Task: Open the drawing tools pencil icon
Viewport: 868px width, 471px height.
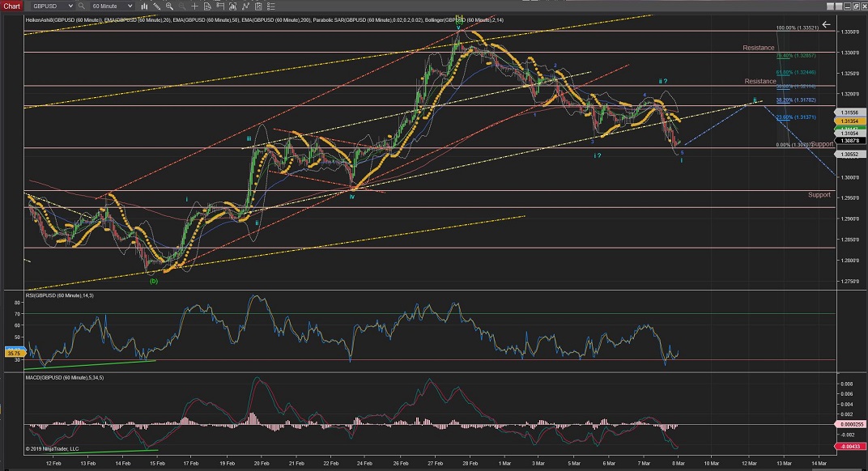Action: click(x=157, y=6)
